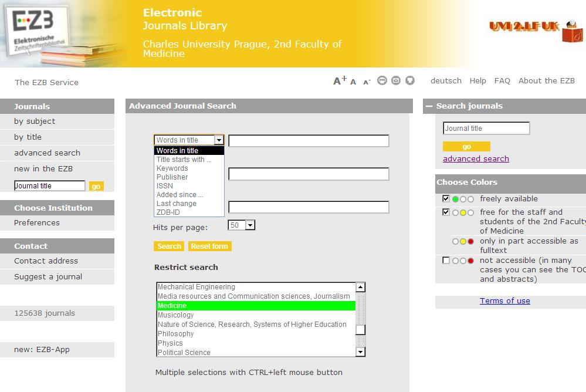Switch language to deutsch

[446, 81]
